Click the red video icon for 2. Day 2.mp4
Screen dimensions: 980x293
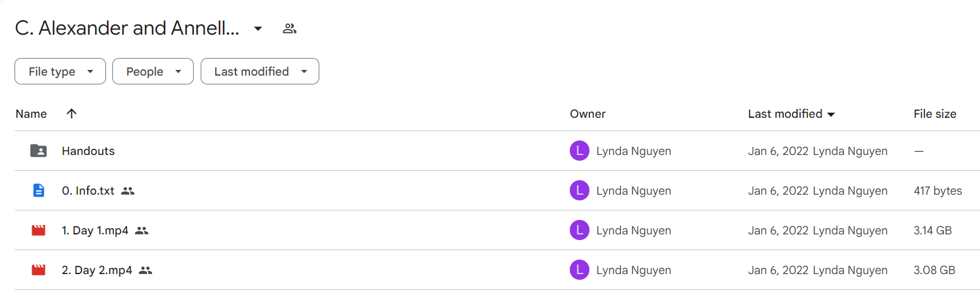click(38, 270)
